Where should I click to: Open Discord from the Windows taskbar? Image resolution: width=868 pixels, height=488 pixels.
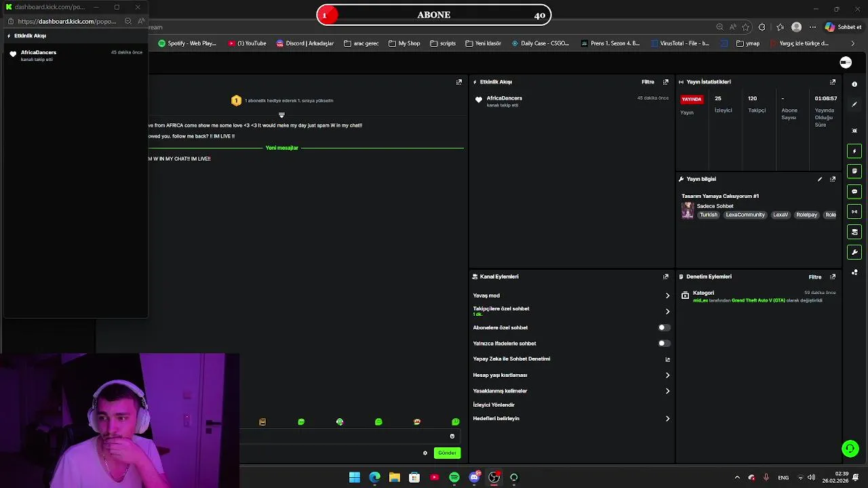[474, 477]
